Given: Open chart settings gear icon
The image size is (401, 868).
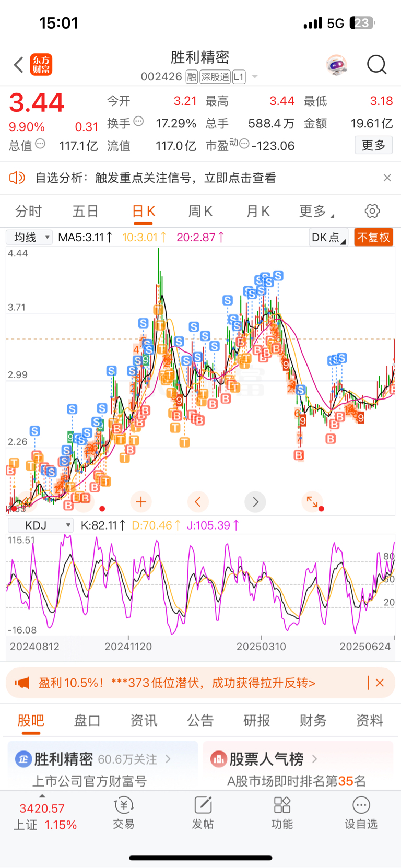Looking at the screenshot, I should [372, 212].
